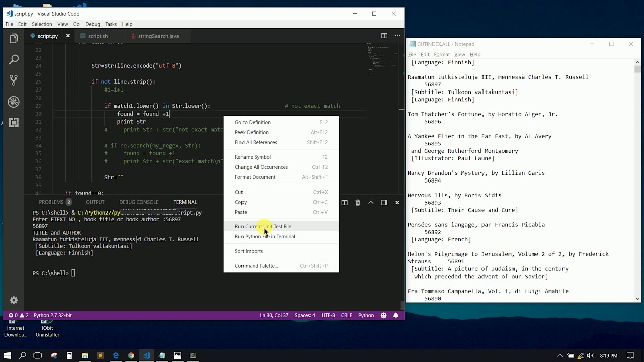The height and width of the screenshot is (362, 644).
Task: Open the Source Control view
Action: pyautogui.click(x=14, y=80)
